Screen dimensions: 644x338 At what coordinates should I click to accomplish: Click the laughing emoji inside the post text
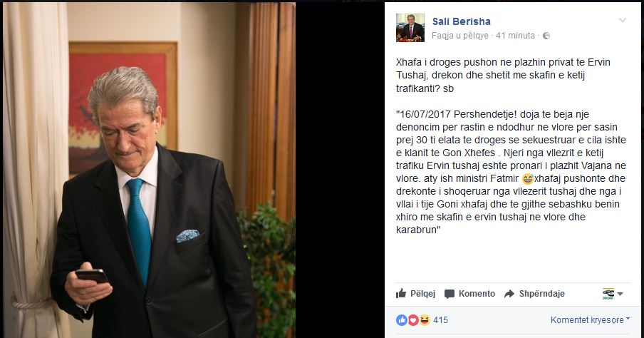(527, 179)
